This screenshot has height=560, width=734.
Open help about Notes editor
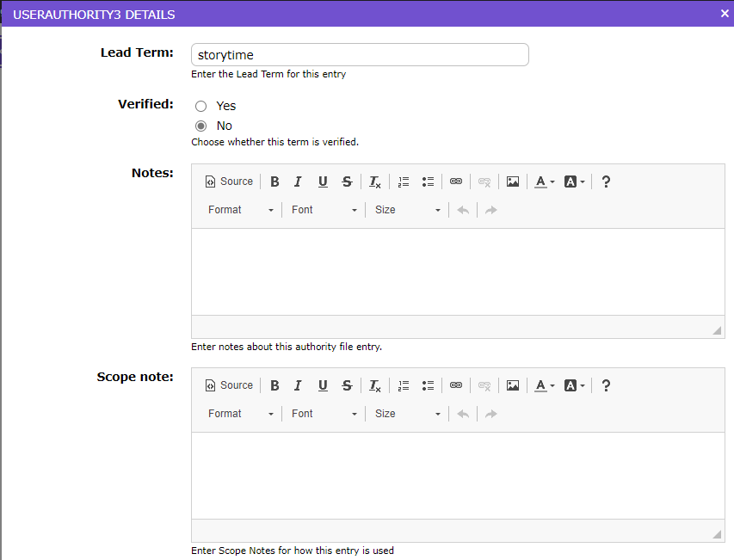(606, 182)
